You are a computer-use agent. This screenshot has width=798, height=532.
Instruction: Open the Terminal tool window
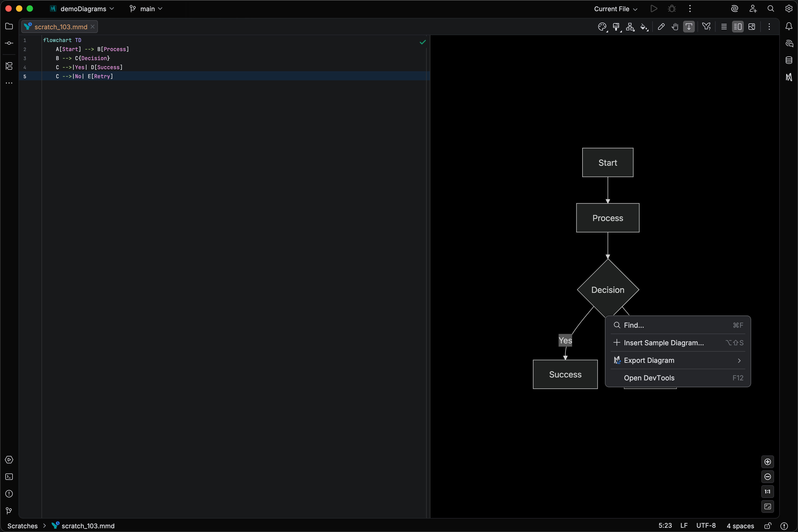(9, 477)
